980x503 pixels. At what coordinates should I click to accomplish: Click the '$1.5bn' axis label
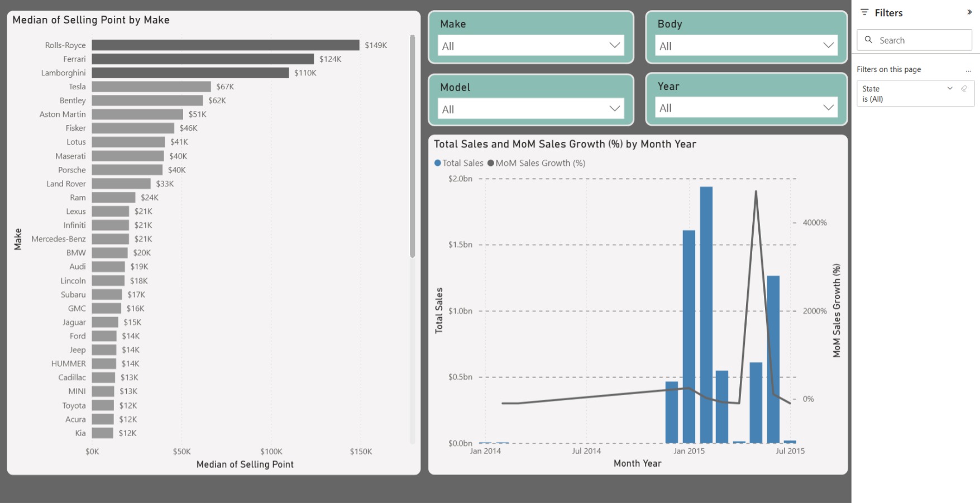pyautogui.click(x=460, y=245)
